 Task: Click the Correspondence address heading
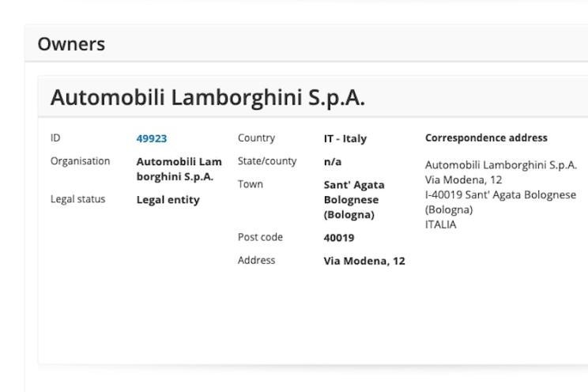tap(486, 138)
